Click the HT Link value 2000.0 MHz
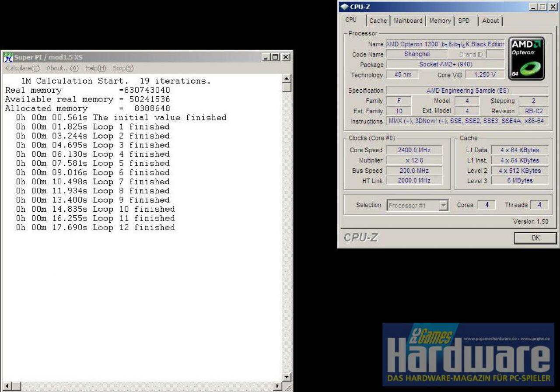560x392 pixels. (414, 181)
